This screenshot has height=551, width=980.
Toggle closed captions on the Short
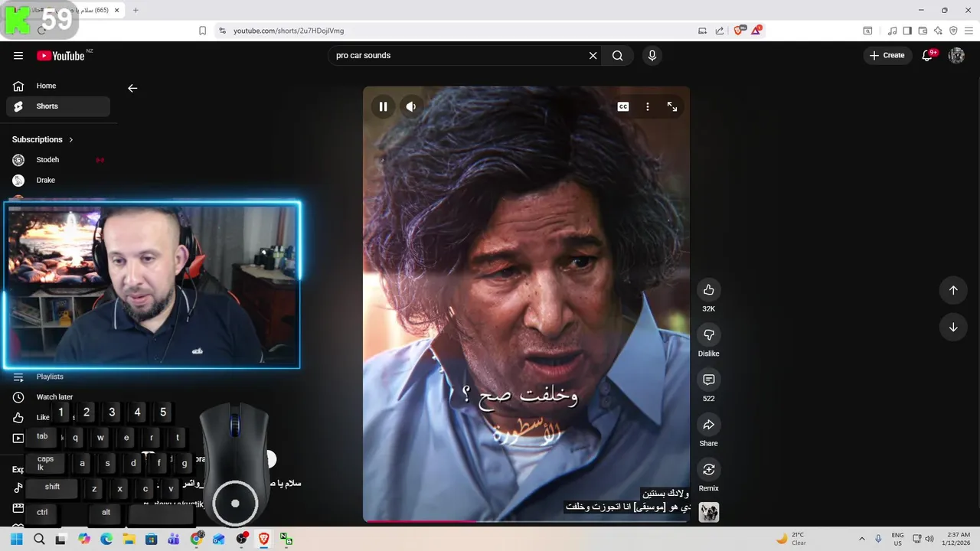[623, 106]
